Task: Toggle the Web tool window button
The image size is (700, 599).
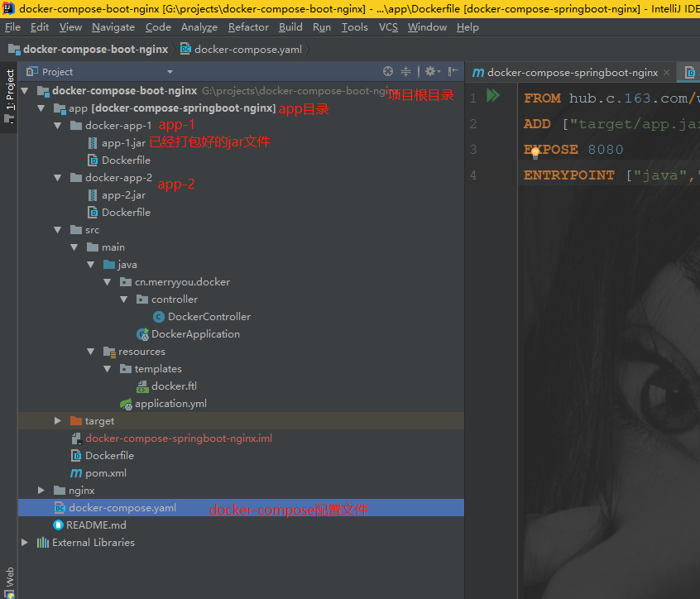Action: [9, 582]
